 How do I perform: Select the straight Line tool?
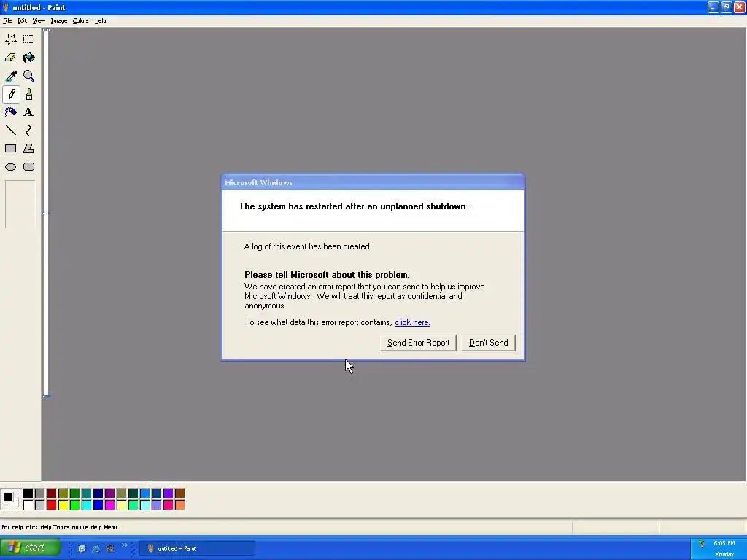click(x=10, y=130)
